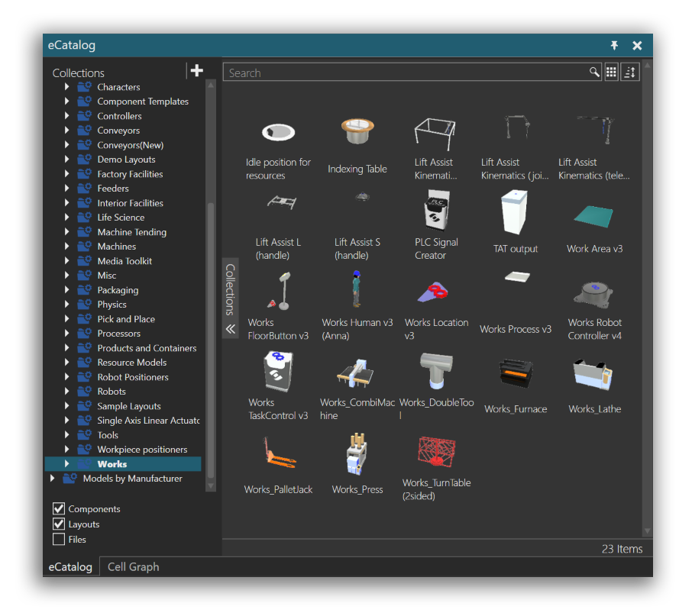Select the Lift Assist L (handle) item
692x616 pixels.
tap(278, 226)
